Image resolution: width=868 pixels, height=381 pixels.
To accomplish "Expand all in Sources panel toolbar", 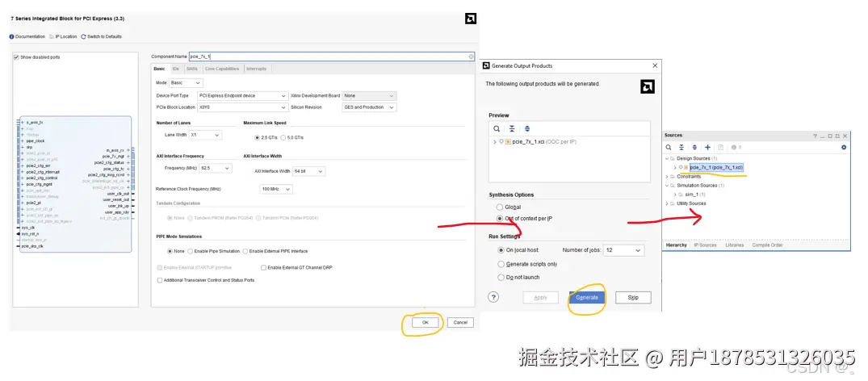I will point(694,147).
